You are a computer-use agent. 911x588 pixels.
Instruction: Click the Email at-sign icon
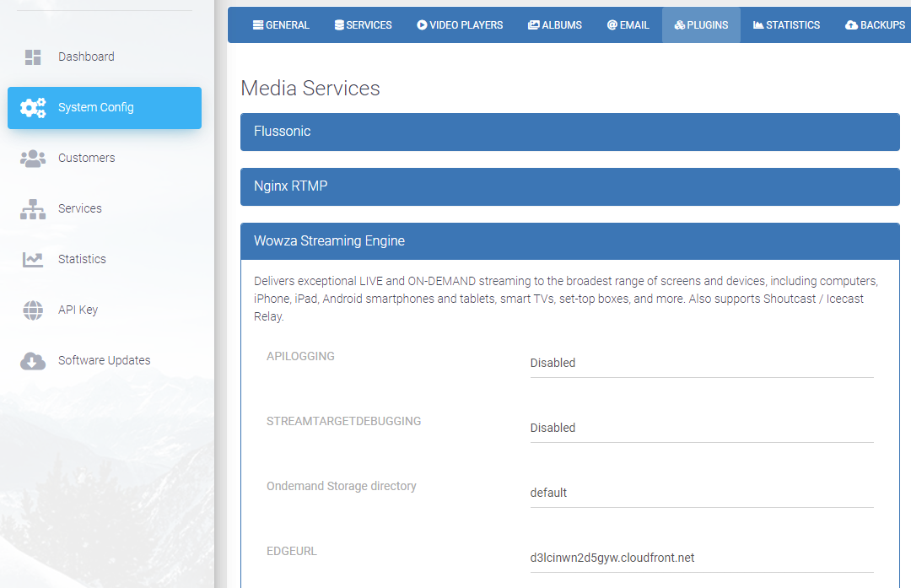coord(612,25)
